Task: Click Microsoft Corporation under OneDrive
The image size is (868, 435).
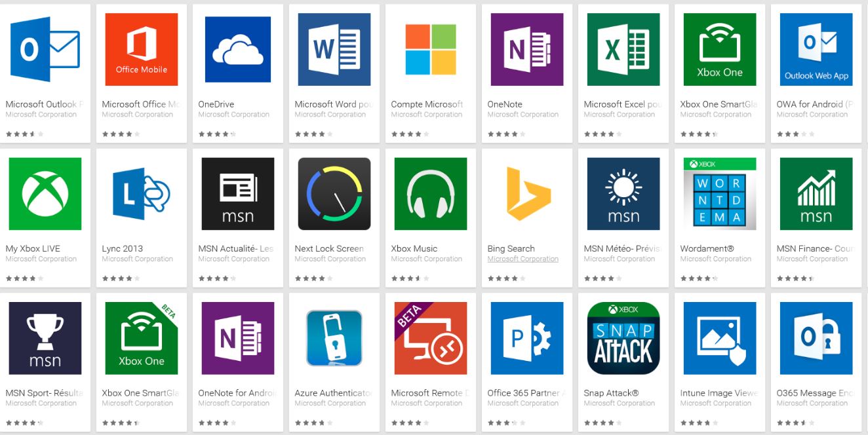Action: [x=233, y=115]
